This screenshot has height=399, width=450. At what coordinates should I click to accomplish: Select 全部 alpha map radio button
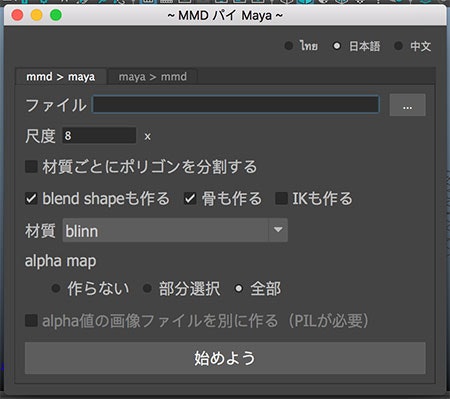tap(238, 288)
